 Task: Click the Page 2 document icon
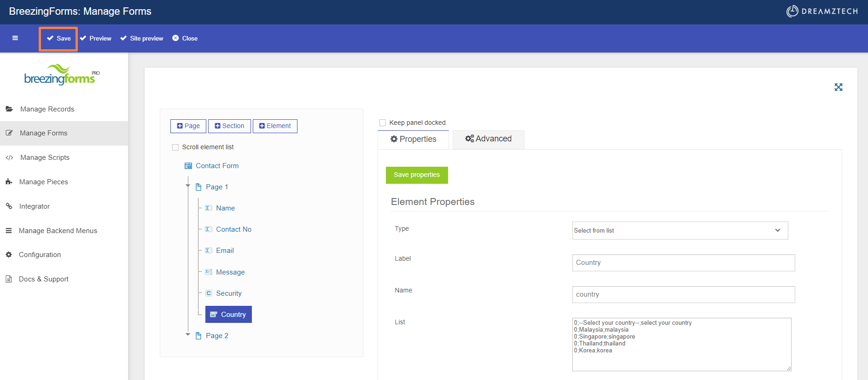pyautogui.click(x=198, y=336)
